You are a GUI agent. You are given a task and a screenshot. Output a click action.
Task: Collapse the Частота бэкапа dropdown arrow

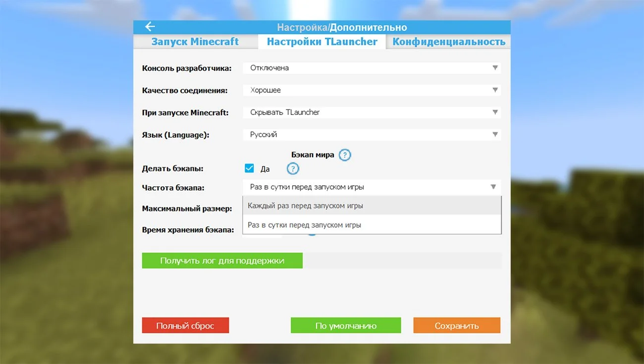click(493, 187)
